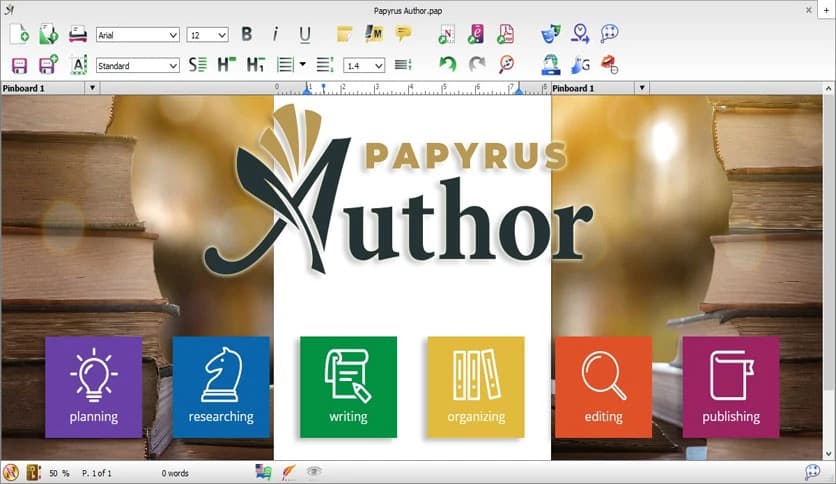Open the theater masks character icon
Viewport: 836px width, 484px height.
point(550,34)
